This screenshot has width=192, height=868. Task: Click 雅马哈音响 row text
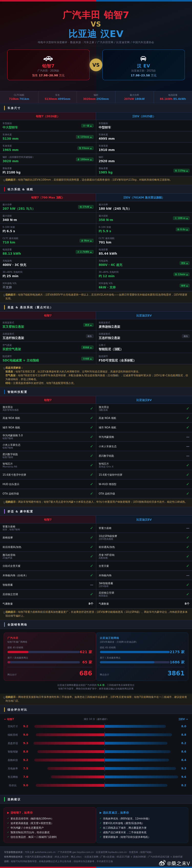click(9, 555)
